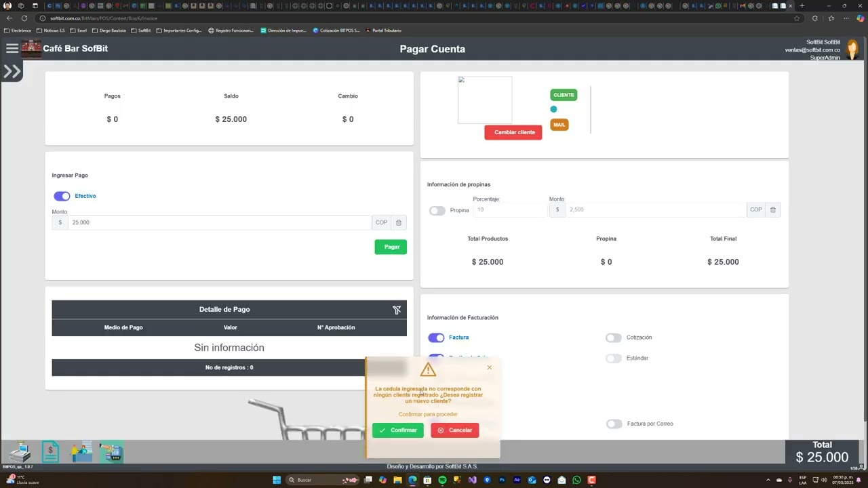
Task: Cancel the new client registration dialog
Action: point(455,430)
